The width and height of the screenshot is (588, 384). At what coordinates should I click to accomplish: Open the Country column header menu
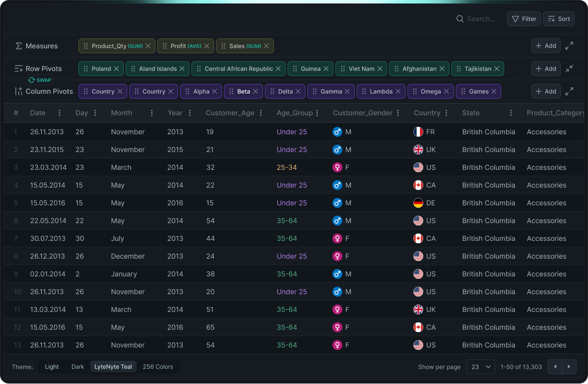pos(446,113)
